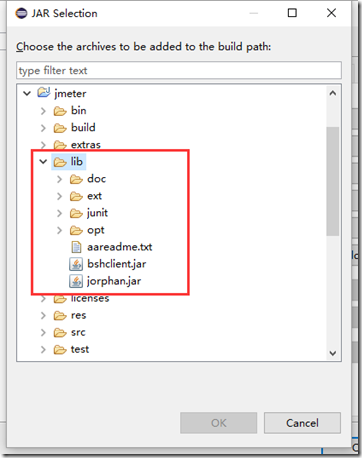362x458 pixels.
Task: Select the doc folder label
Action: [x=96, y=179]
